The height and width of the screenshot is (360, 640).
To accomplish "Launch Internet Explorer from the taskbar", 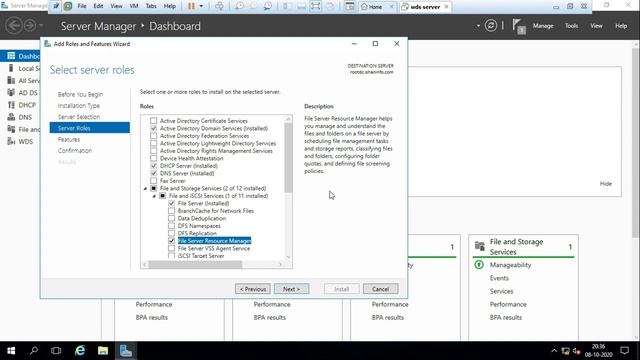I will pyautogui.click(x=80, y=351).
